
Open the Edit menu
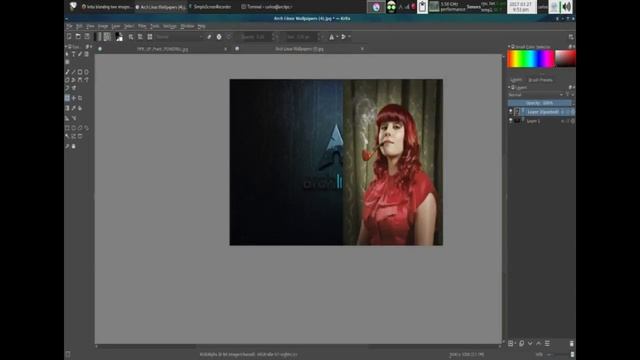point(79,26)
